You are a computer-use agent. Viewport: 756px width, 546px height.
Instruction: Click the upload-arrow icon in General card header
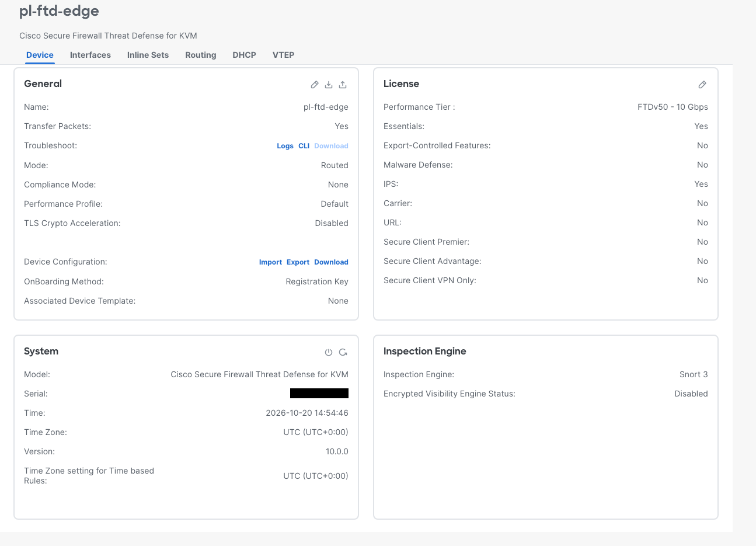(x=343, y=85)
